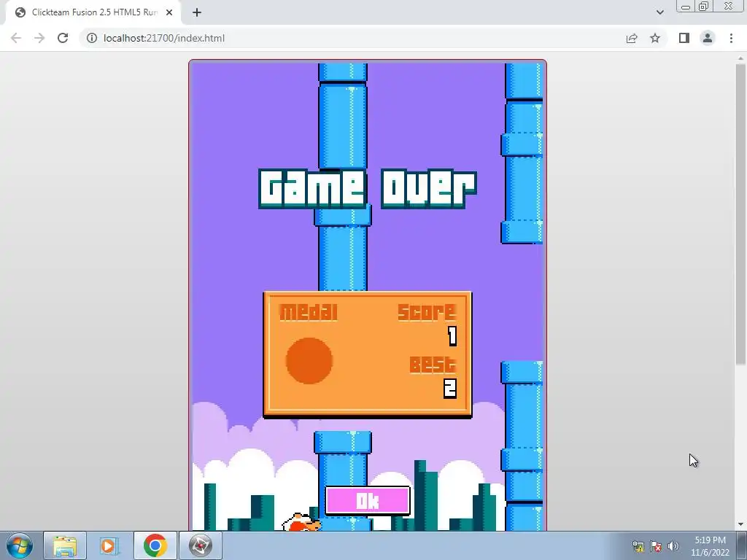Go forward using the browser forward arrow
This screenshot has height=560, width=747.
[39, 38]
